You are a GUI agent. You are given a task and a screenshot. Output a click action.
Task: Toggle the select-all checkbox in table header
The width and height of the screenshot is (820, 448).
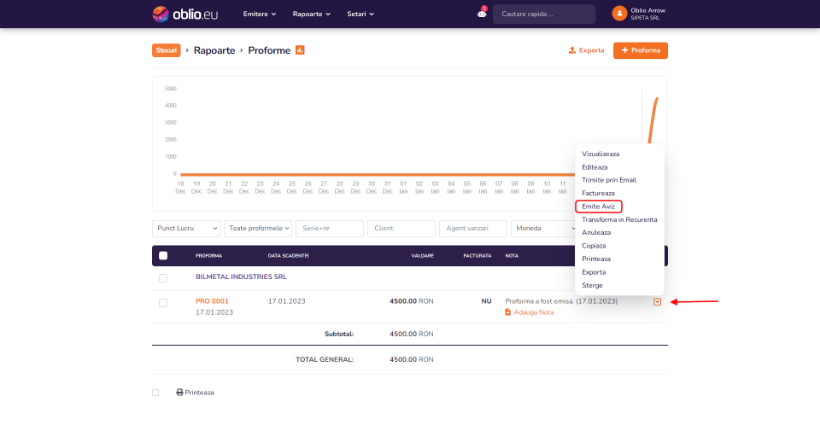pyautogui.click(x=163, y=256)
